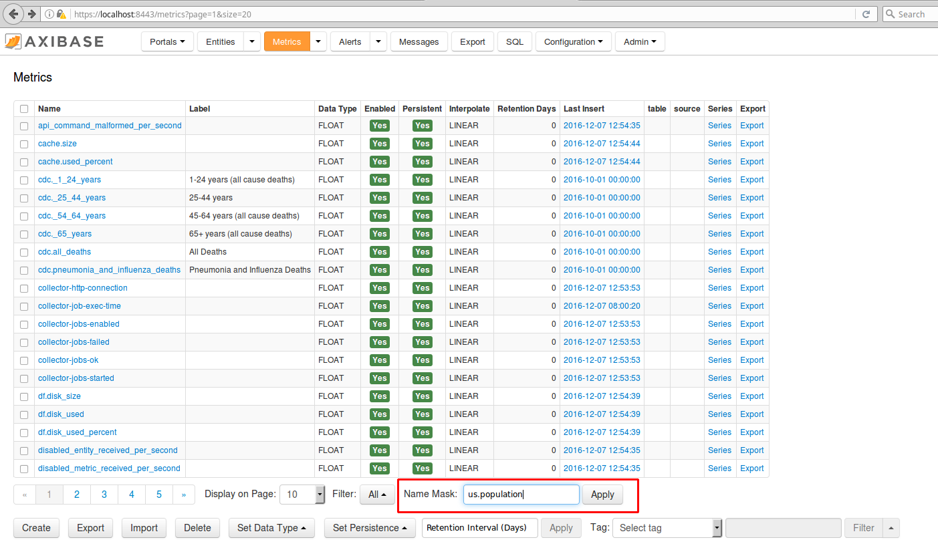
Task: Check disabled_metric_received_per_second checkbox
Action: [x=24, y=468]
